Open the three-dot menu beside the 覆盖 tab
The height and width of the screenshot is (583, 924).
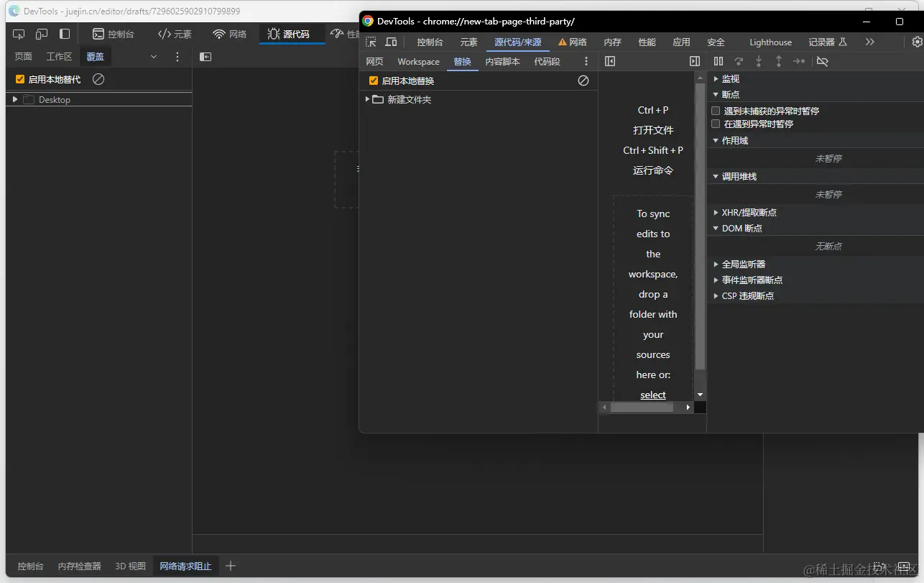pos(177,57)
